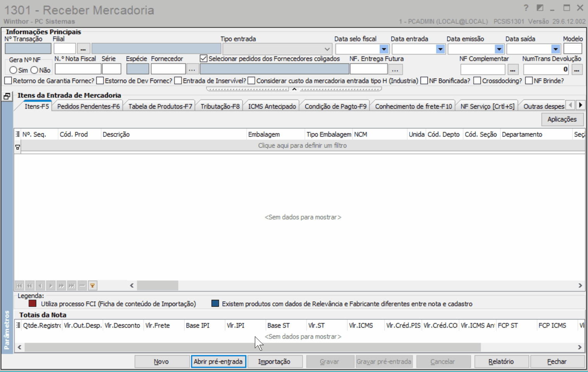
Task: Go to next page in navigator
Action: click(61, 286)
